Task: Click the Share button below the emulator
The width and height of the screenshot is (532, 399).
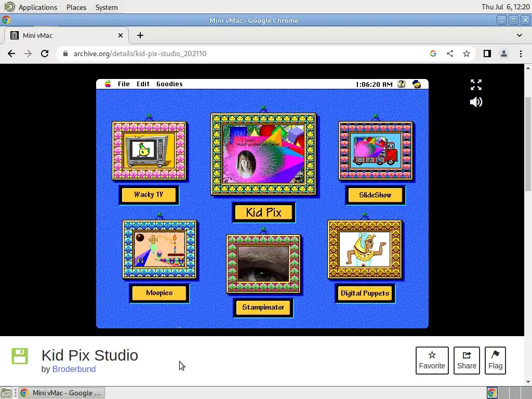Action: tap(467, 361)
